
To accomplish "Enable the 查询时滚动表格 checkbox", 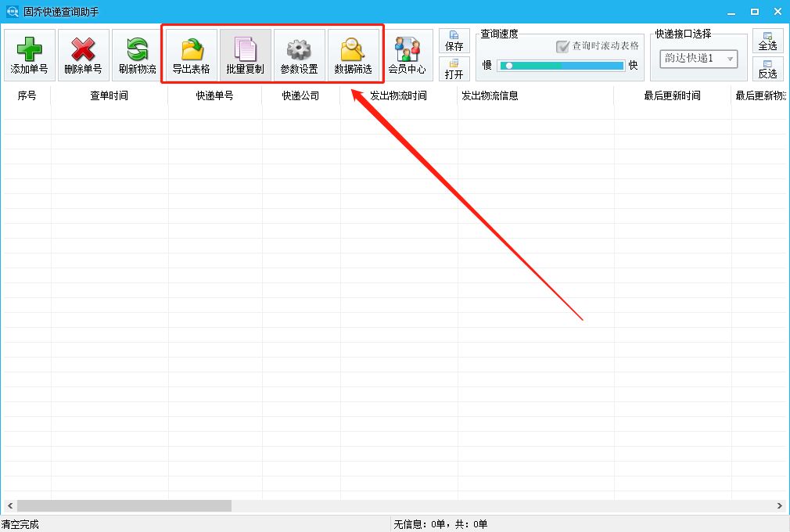I will [x=562, y=46].
